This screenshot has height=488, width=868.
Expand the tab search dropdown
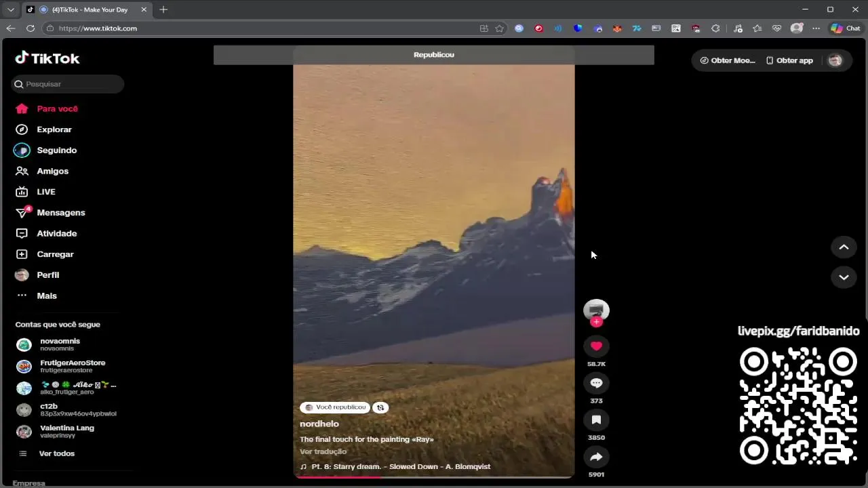coord(11,9)
